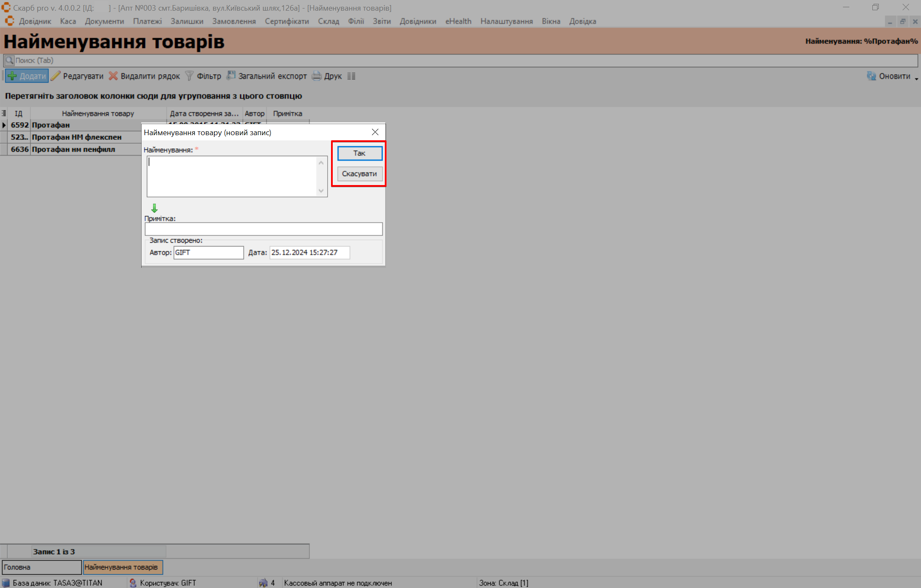The height and width of the screenshot is (588, 921).
Task: Click the green down arrow in dialog
Action: pos(154,208)
